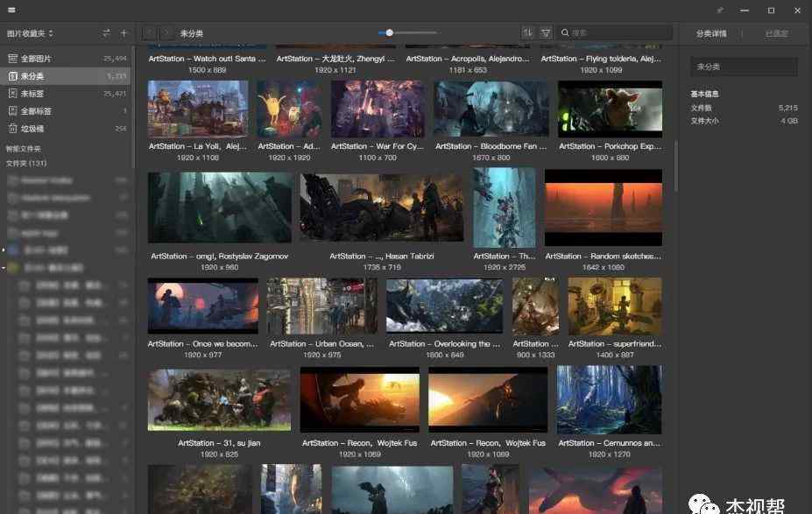The image size is (812, 514).
Task: Open 全部标签 in the sidebar
Action: (x=65, y=111)
